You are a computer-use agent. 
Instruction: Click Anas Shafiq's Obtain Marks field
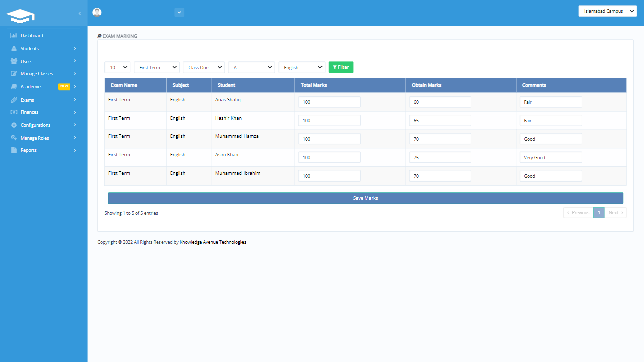pos(440,101)
